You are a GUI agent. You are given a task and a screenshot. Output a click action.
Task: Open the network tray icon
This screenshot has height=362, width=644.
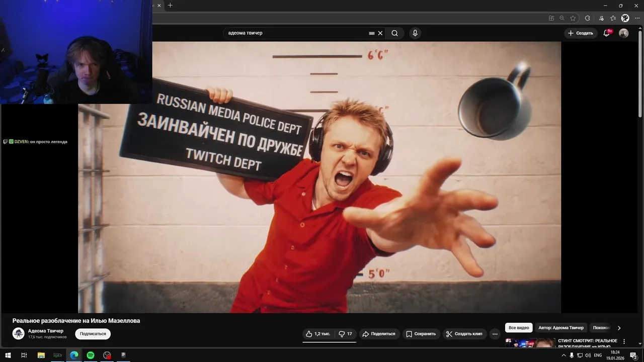point(580,355)
